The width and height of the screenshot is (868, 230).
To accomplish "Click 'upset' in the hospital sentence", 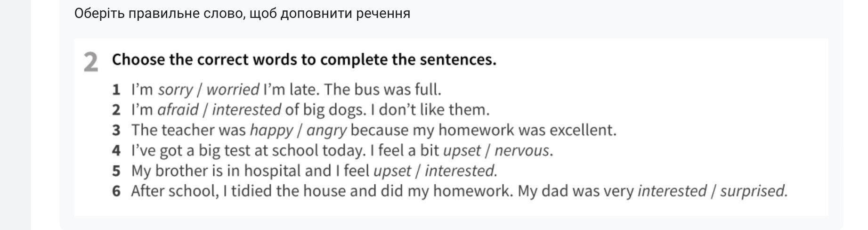I will 392,171.
